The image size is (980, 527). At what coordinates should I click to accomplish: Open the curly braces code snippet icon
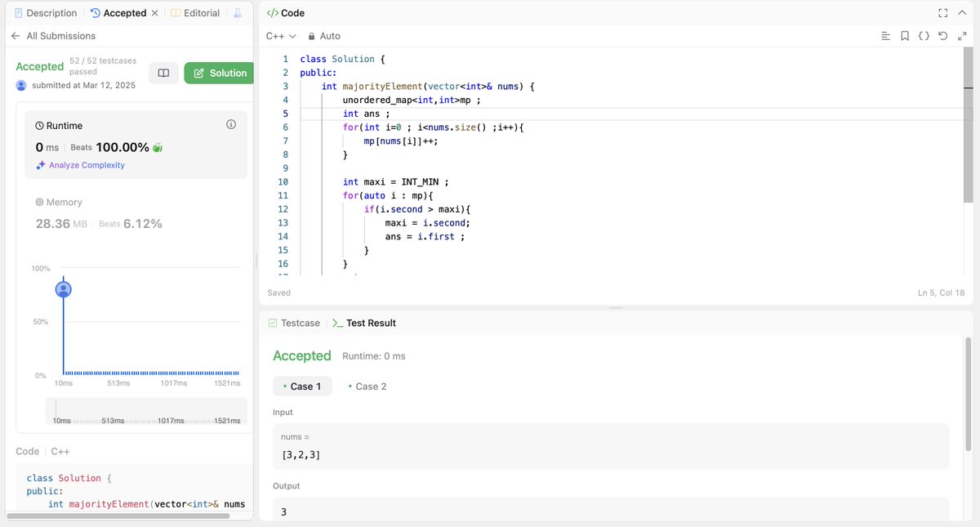(924, 36)
